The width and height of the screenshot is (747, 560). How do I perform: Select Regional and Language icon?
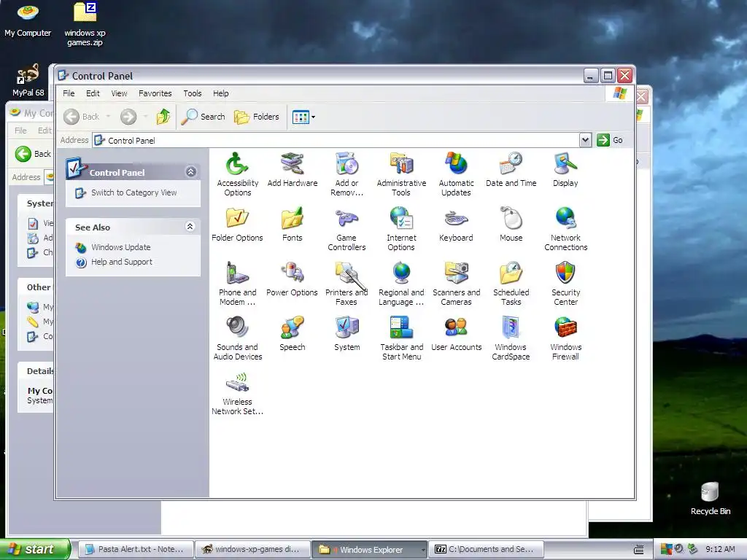[401, 284]
